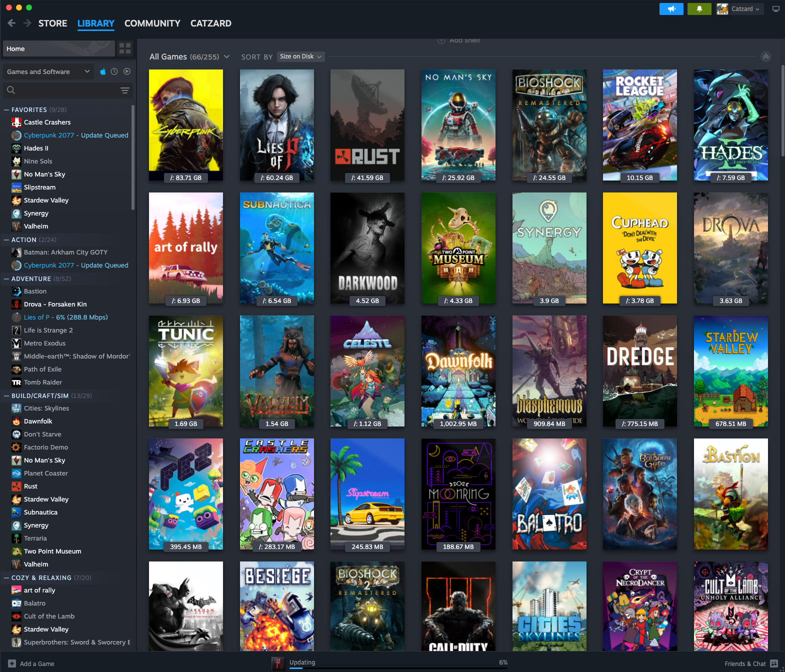The width and height of the screenshot is (785, 672).
Task: Open the COMMUNITY tab
Action: [x=152, y=23]
